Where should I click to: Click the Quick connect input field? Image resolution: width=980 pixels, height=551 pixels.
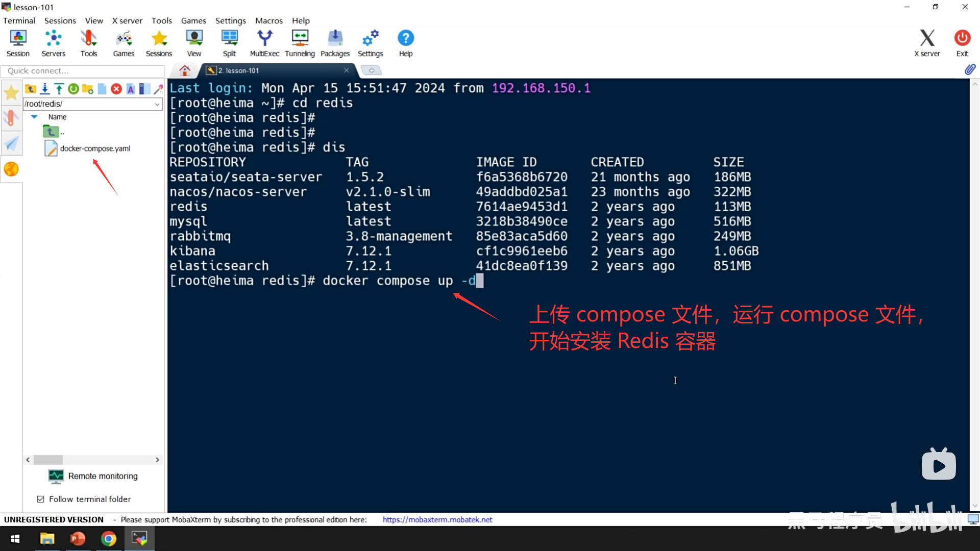pos(82,70)
